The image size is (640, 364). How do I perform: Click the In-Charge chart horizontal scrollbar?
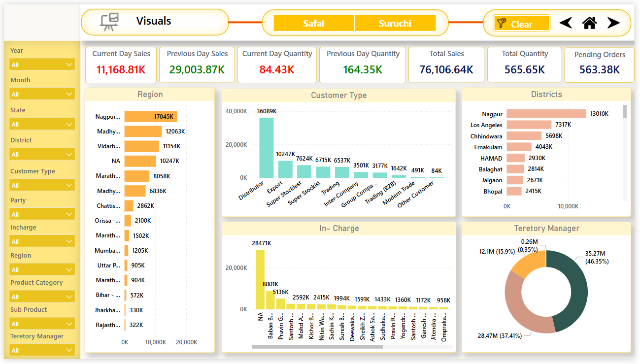point(317,347)
